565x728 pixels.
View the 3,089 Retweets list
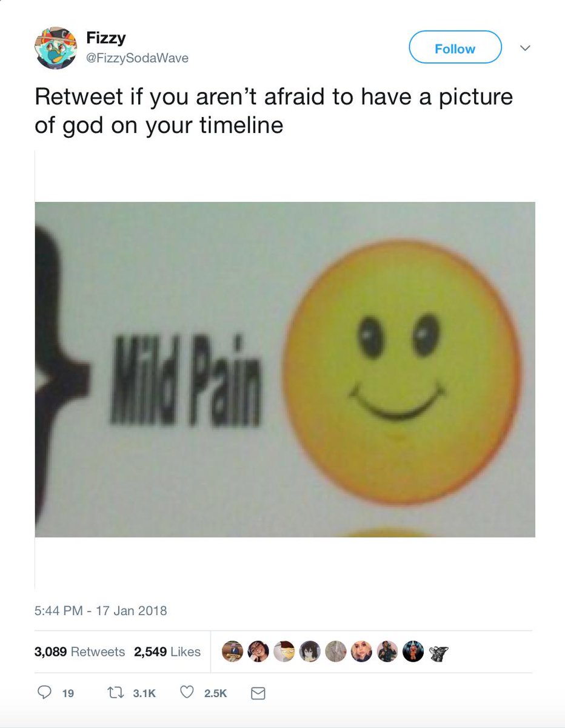(x=79, y=652)
